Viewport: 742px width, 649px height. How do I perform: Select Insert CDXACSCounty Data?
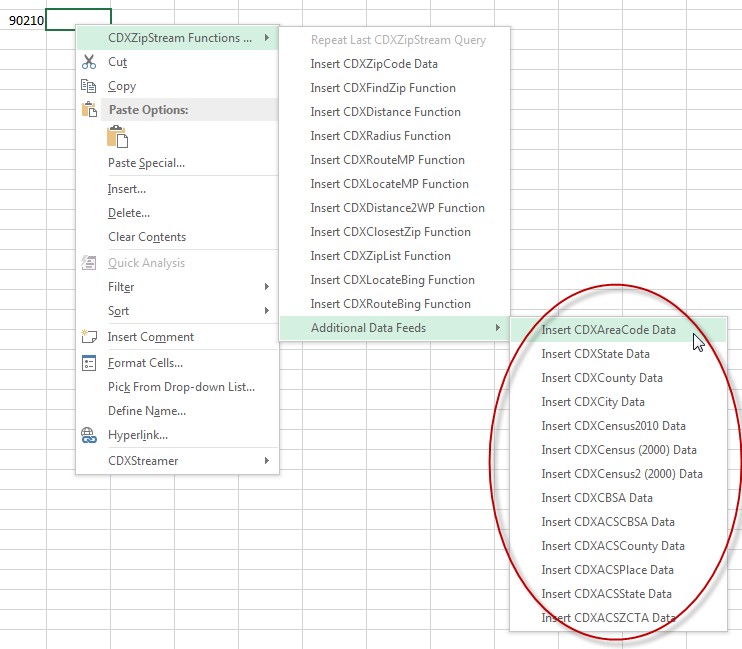click(x=618, y=546)
